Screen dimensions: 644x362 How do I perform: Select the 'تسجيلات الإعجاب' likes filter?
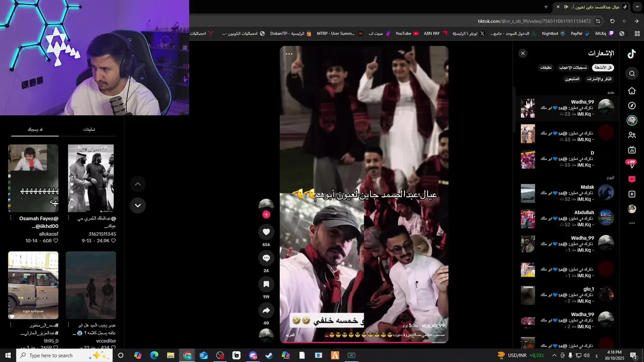573,67
